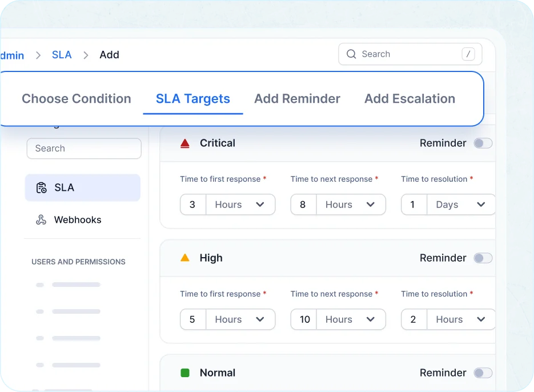Click the SLA clipboard icon in sidebar

[x=41, y=187]
